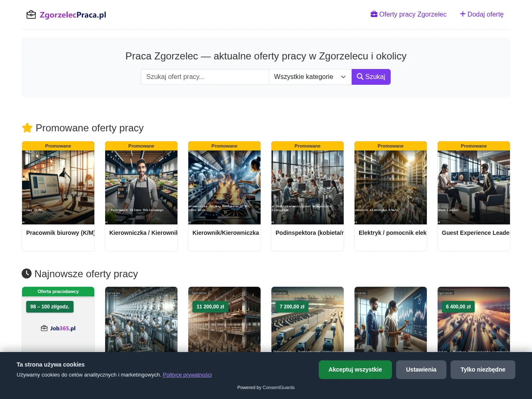Open cookie Ustawienia button
Image resolution: width=532 pixels, height=399 pixels.
421,369
